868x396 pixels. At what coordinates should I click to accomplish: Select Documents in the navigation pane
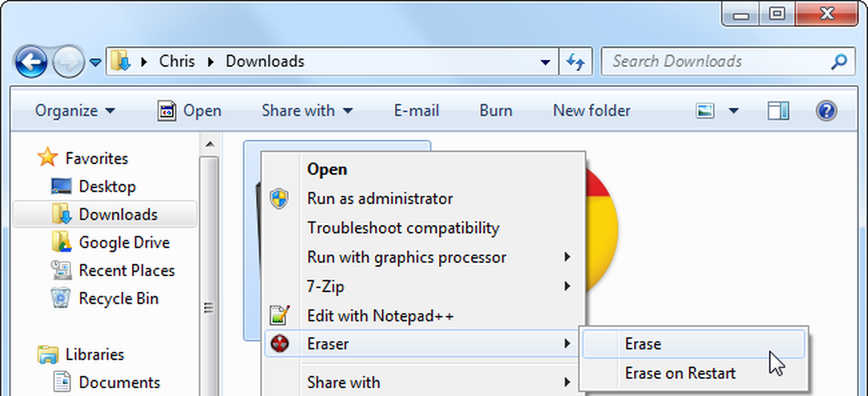[119, 382]
